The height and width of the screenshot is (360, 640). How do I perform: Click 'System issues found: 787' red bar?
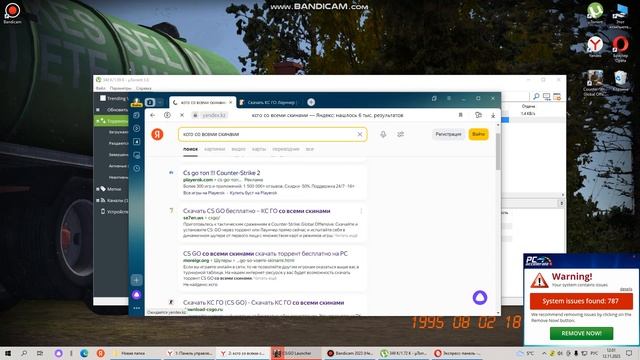click(581, 301)
